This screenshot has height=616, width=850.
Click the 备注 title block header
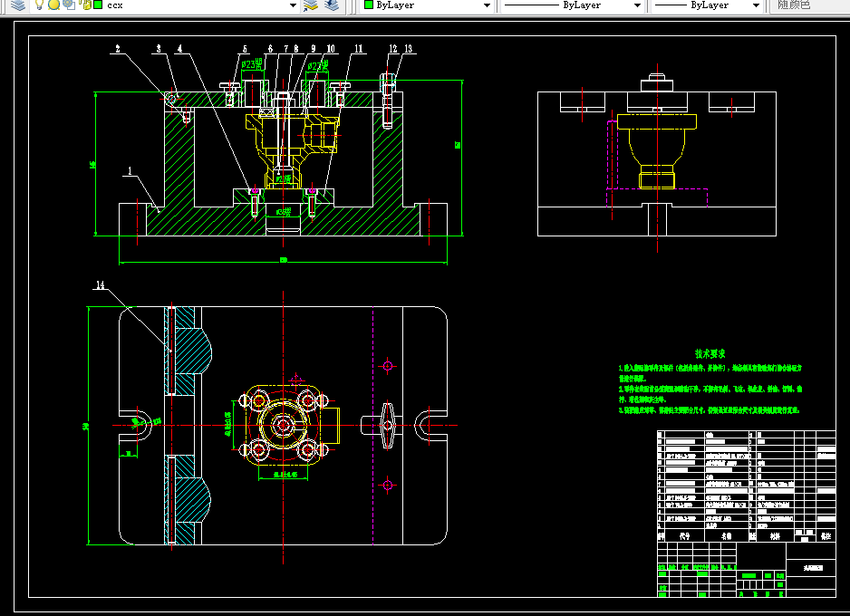[x=826, y=535]
